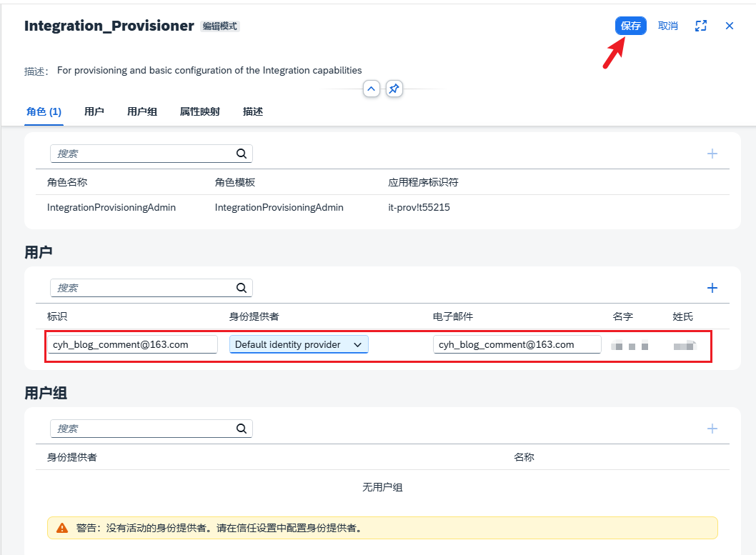Click the plus icon in the roles table
Screen dimensions: 756x555
(712, 153)
